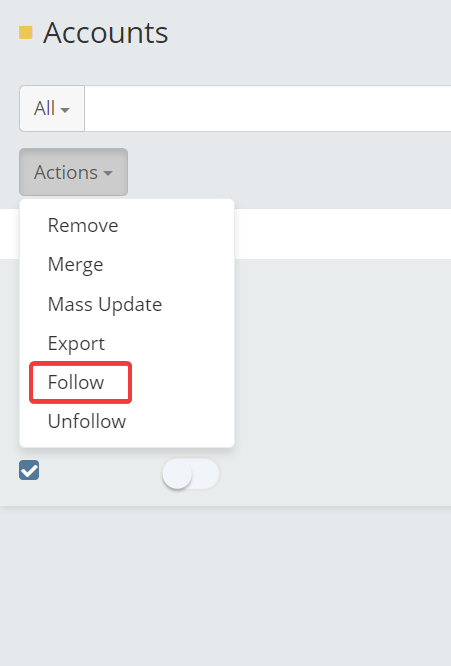Click the caret arrow beside All
The image size is (451, 666).
(65, 110)
